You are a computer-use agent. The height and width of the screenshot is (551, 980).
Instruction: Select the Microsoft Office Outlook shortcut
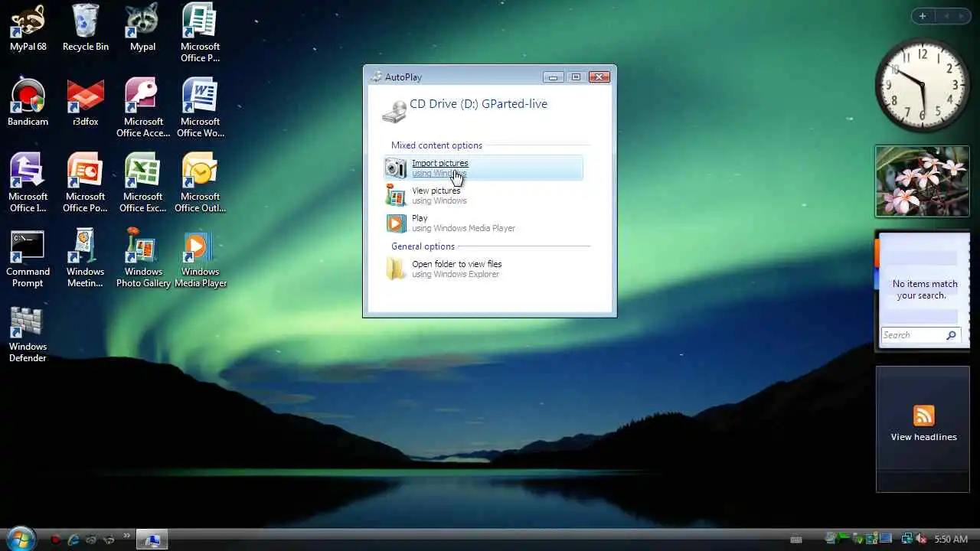(x=200, y=183)
